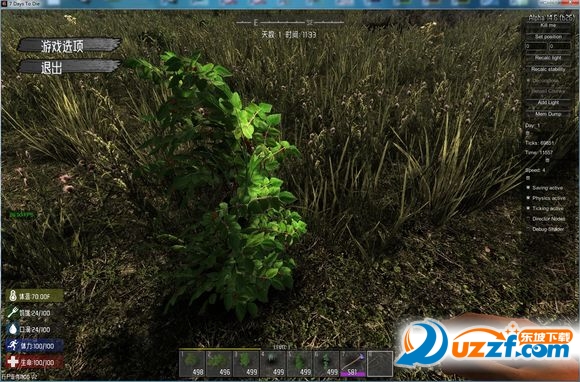Select hotbar slot 2 with 496 items

coord(219,364)
